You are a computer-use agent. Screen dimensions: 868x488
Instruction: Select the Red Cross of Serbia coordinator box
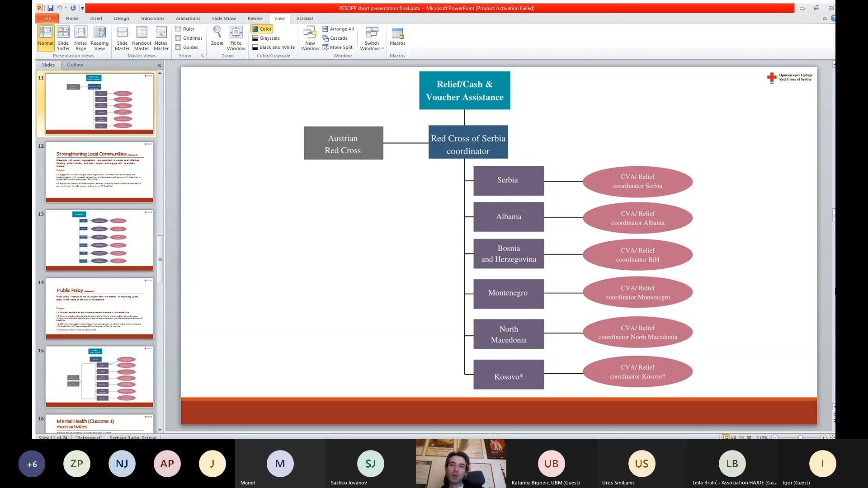pos(468,142)
